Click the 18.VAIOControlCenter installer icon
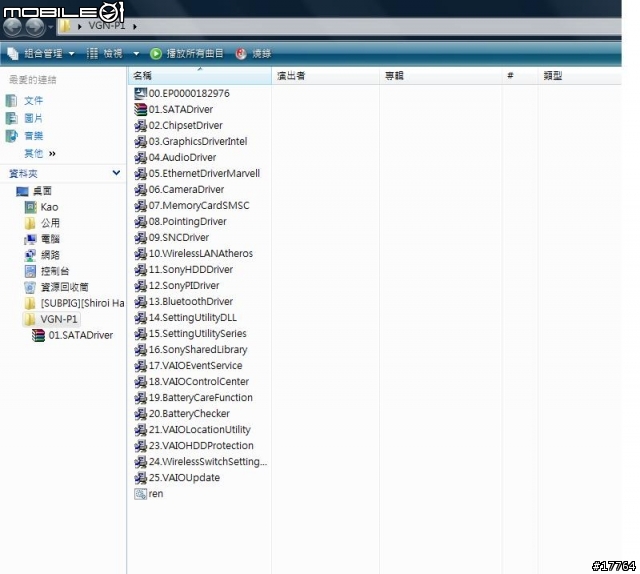The image size is (640, 574). [x=140, y=382]
